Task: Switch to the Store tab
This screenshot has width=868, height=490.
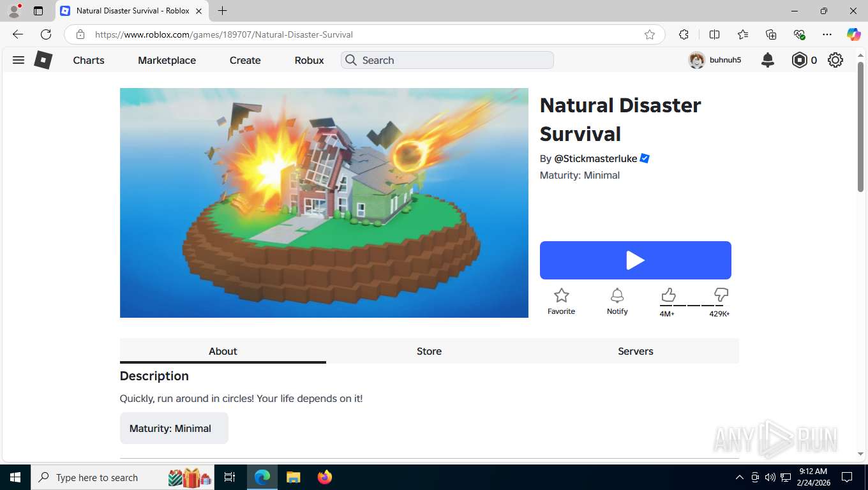Action: coord(429,351)
